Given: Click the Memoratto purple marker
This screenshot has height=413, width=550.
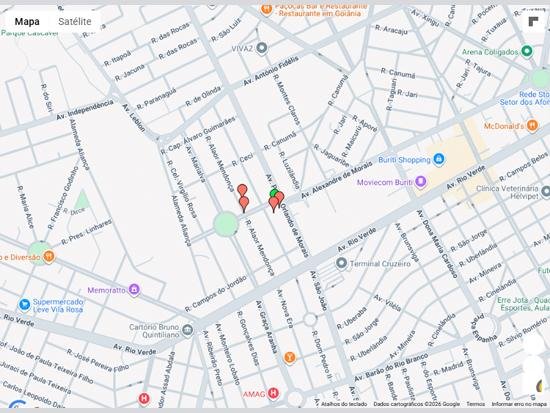Looking at the screenshot, I should [134, 289].
